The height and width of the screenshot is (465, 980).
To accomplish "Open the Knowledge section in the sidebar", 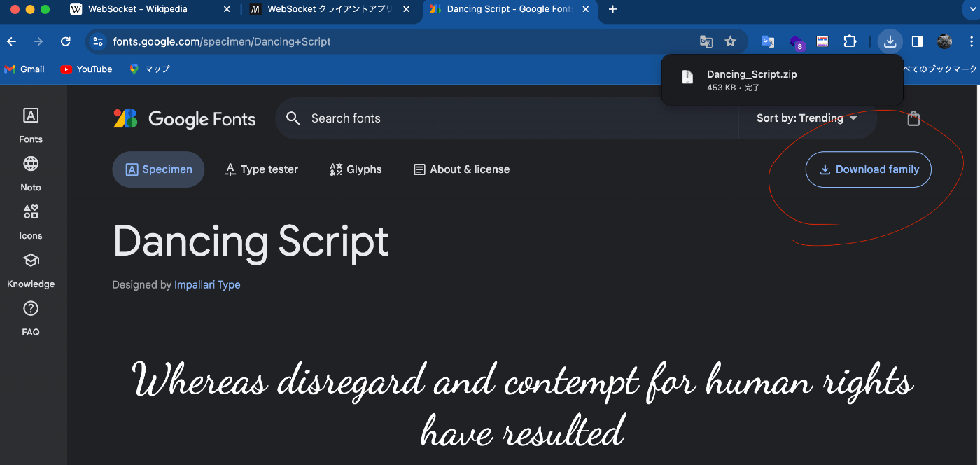I will [x=31, y=270].
